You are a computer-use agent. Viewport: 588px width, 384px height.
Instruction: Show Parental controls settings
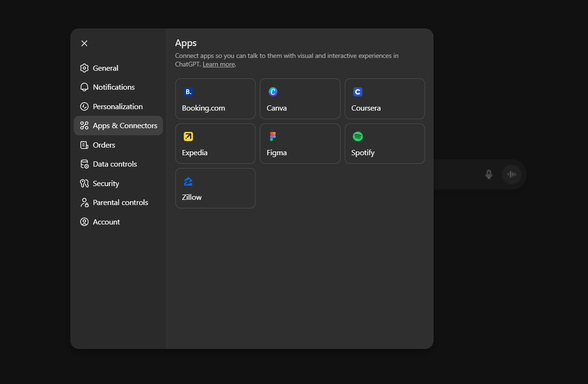click(x=121, y=203)
